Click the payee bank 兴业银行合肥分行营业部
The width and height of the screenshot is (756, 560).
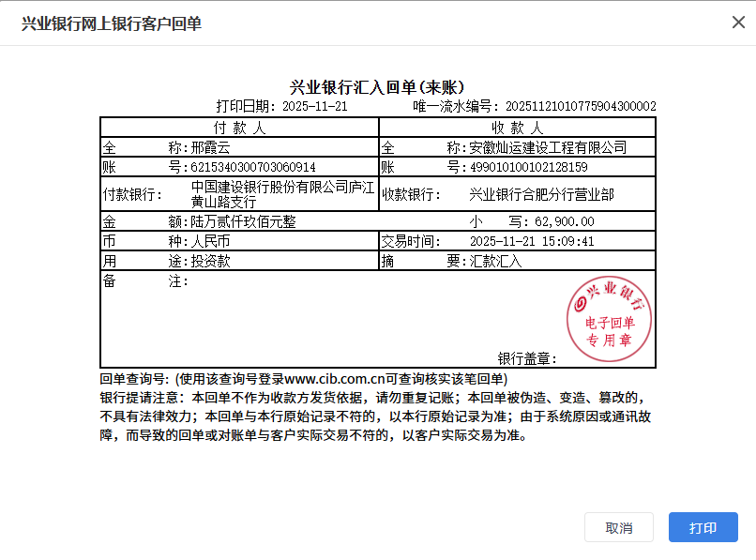[541, 194]
